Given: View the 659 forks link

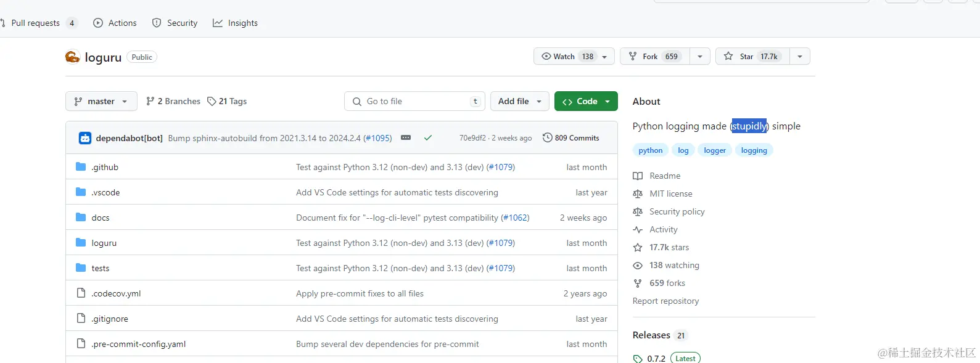Looking at the screenshot, I should (x=667, y=283).
